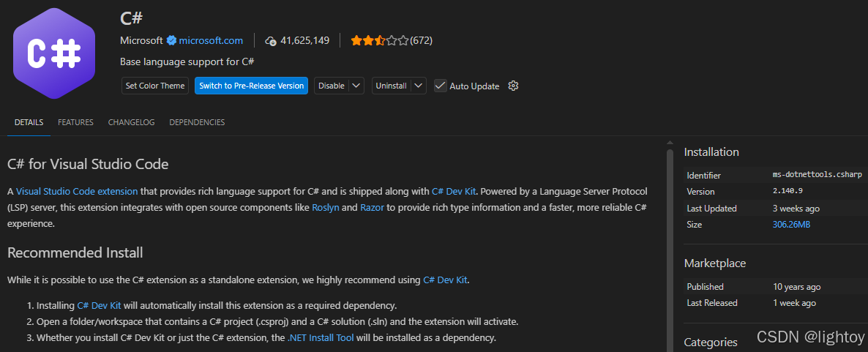
Task: Click the verified publisher badge icon
Action: [x=171, y=40]
